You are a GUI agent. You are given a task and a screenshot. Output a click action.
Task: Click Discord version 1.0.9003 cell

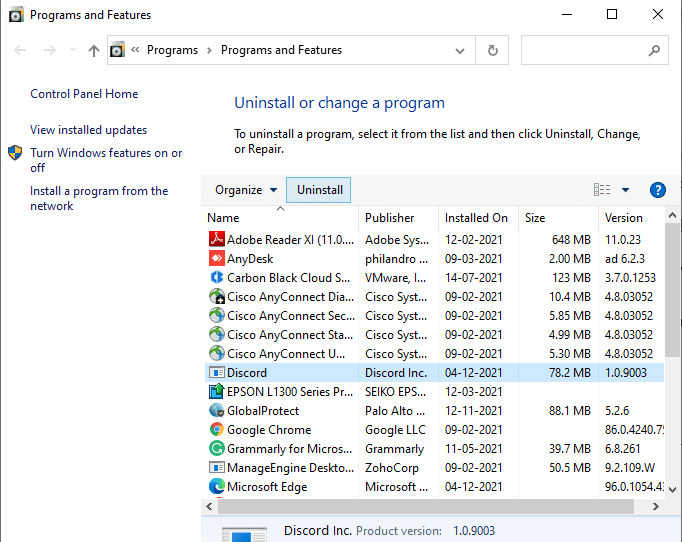(626, 373)
